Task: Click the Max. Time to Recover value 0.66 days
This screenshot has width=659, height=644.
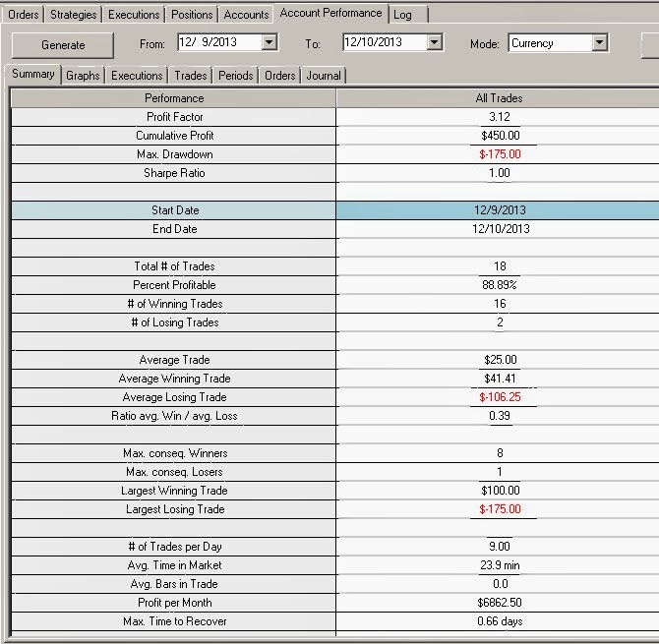Action: pos(500,621)
